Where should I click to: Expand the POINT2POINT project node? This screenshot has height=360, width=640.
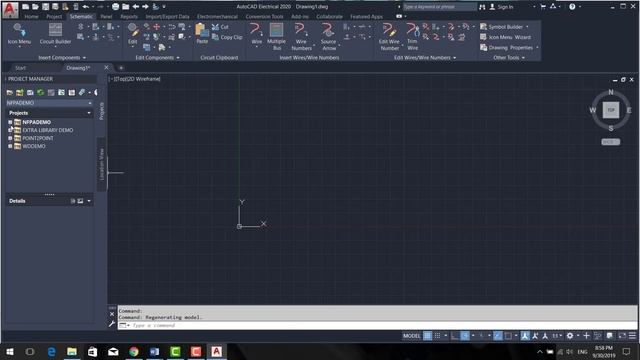[x=10, y=138]
